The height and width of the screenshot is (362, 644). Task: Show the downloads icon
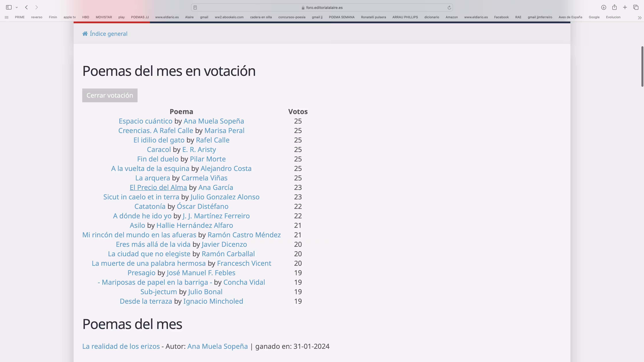click(x=603, y=7)
